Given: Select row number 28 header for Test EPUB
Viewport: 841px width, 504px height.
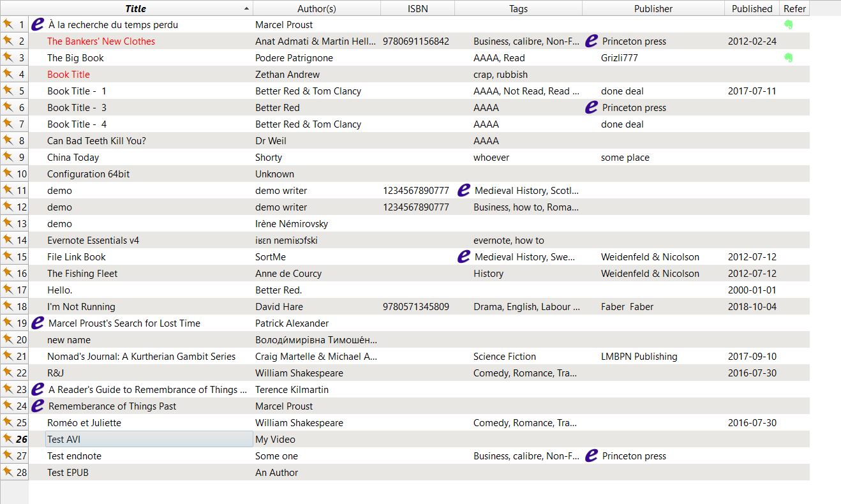Looking at the screenshot, I should tap(15, 473).
